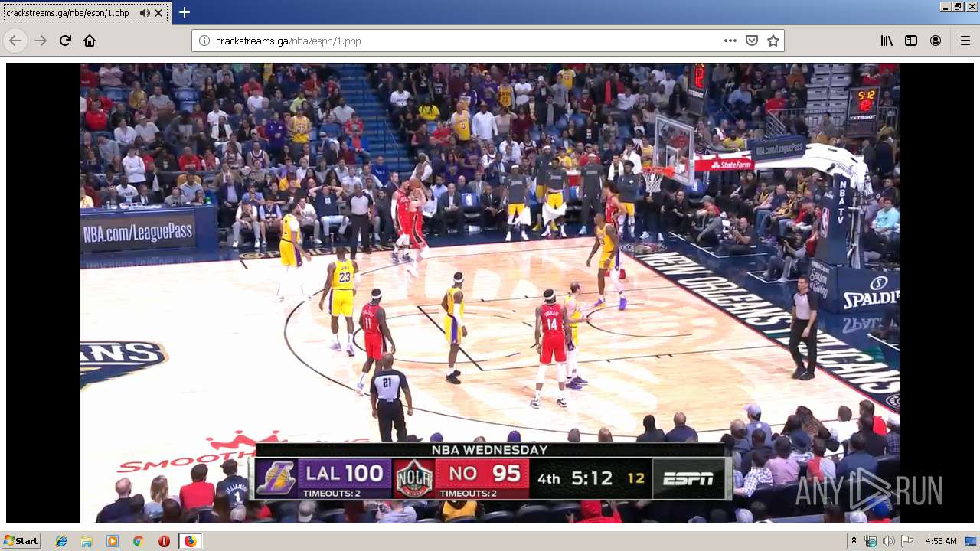Launch Windows Media Player from taskbar

[113, 541]
